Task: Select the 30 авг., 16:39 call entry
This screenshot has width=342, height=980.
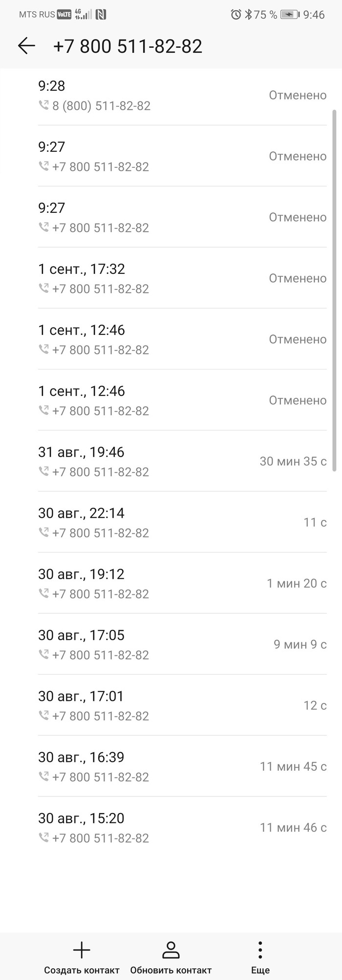Action: [182, 766]
